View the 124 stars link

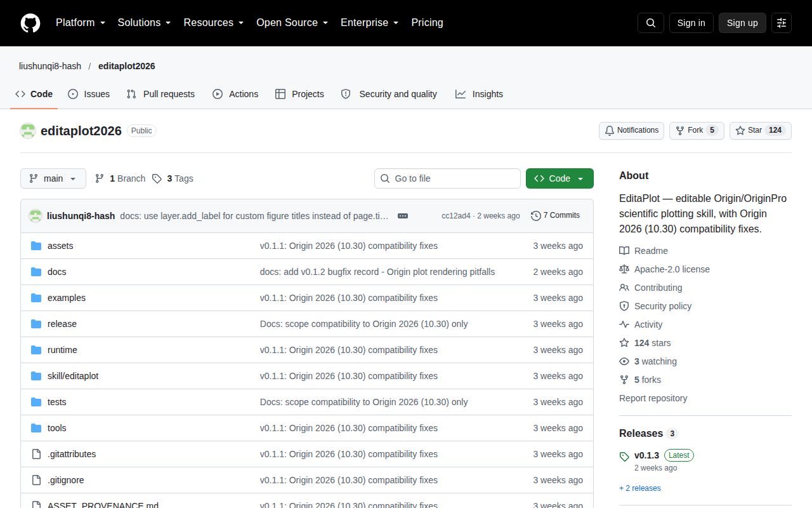click(645, 343)
